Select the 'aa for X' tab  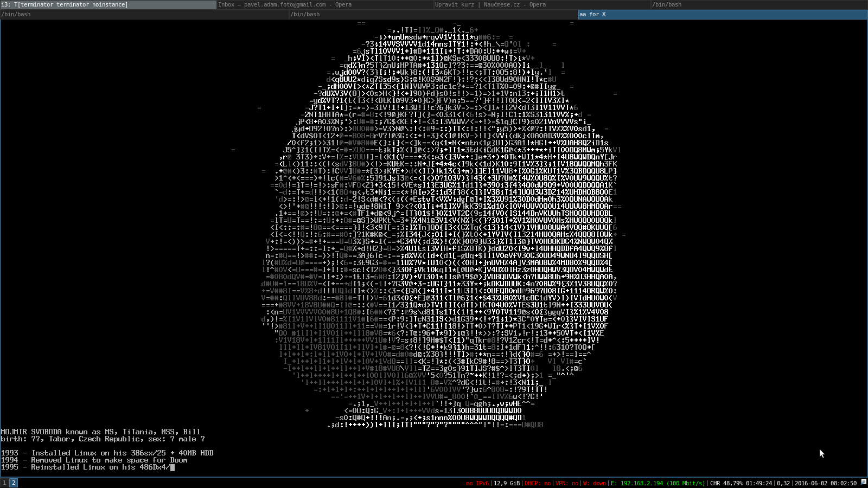point(722,14)
